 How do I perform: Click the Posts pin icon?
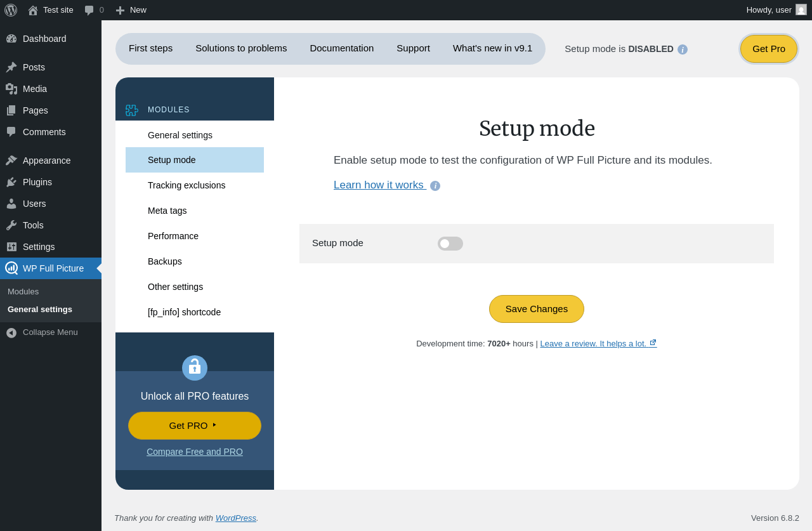click(x=11, y=67)
